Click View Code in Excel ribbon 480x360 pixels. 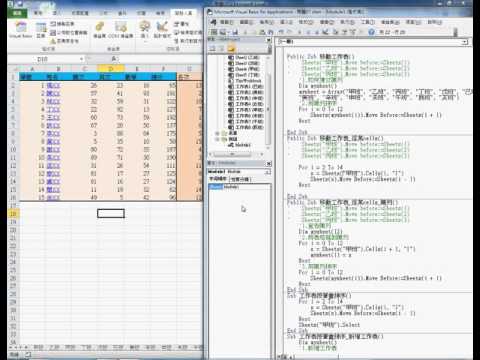point(188,33)
